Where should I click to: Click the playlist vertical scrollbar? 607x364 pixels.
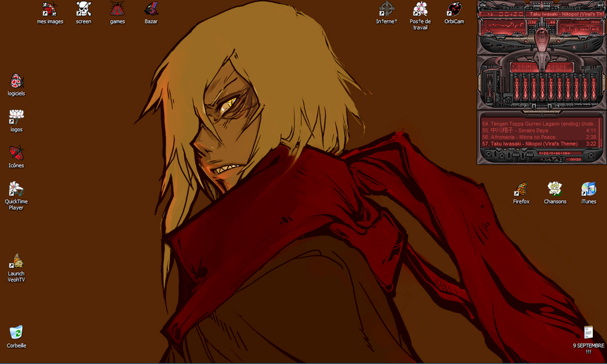[x=601, y=133]
